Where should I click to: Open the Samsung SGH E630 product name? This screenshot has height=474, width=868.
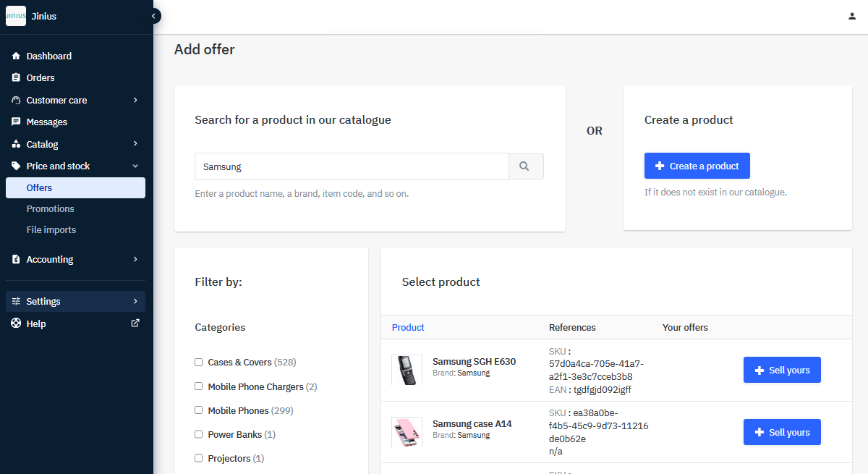click(x=474, y=361)
